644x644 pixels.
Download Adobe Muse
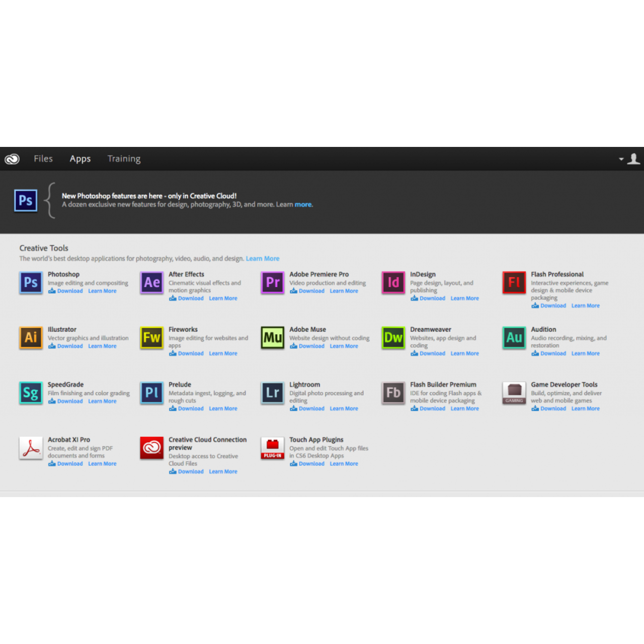(x=307, y=346)
